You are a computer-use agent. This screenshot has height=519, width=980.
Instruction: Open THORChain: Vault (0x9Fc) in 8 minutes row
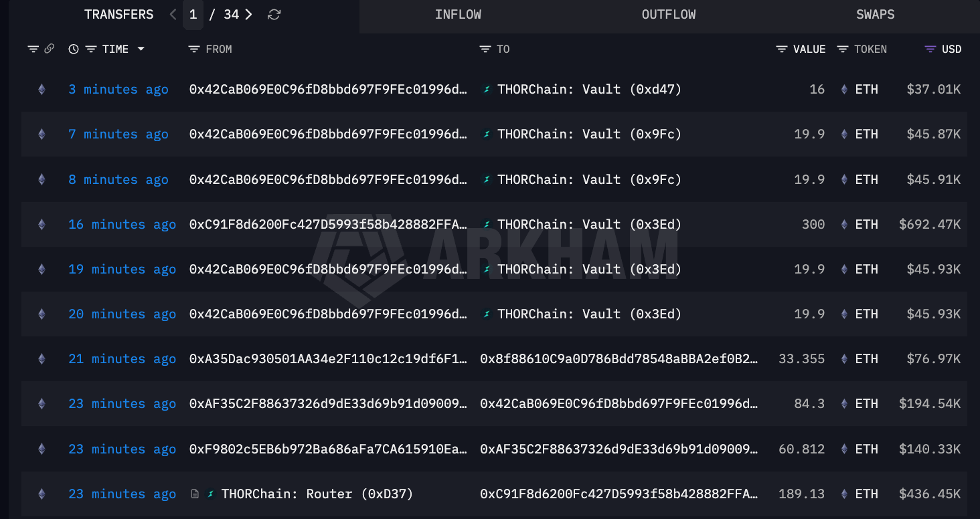[589, 180]
